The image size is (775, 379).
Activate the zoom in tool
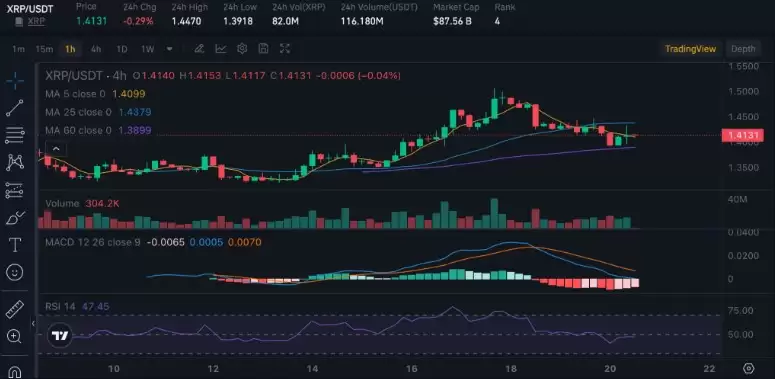coord(15,337)
